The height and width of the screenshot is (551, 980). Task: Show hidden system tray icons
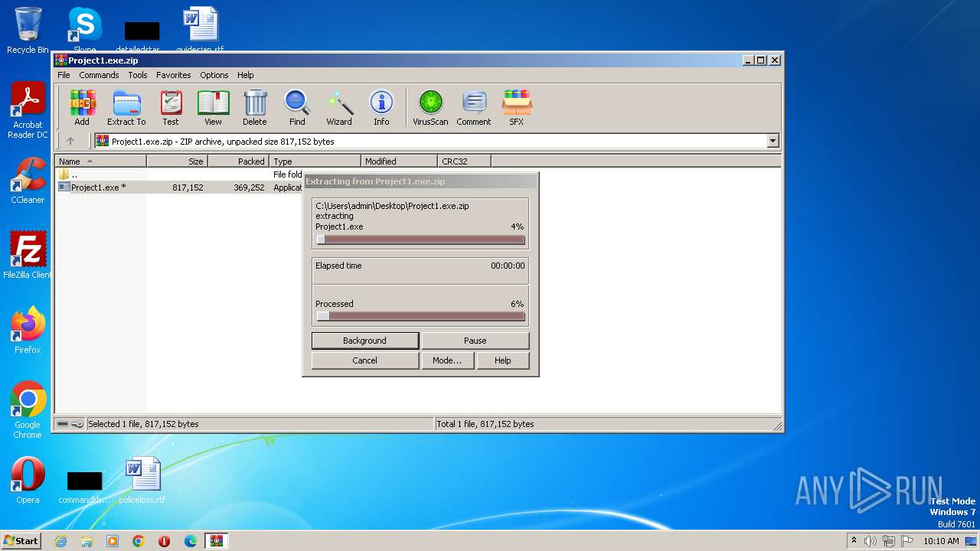pyautogui.click(x=854, y=541)
